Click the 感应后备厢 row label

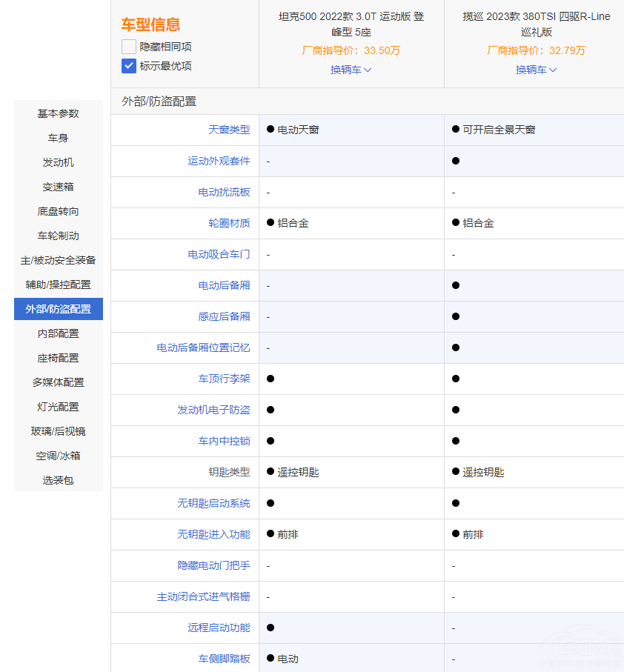pyautogui.click(x=225, y=316)
